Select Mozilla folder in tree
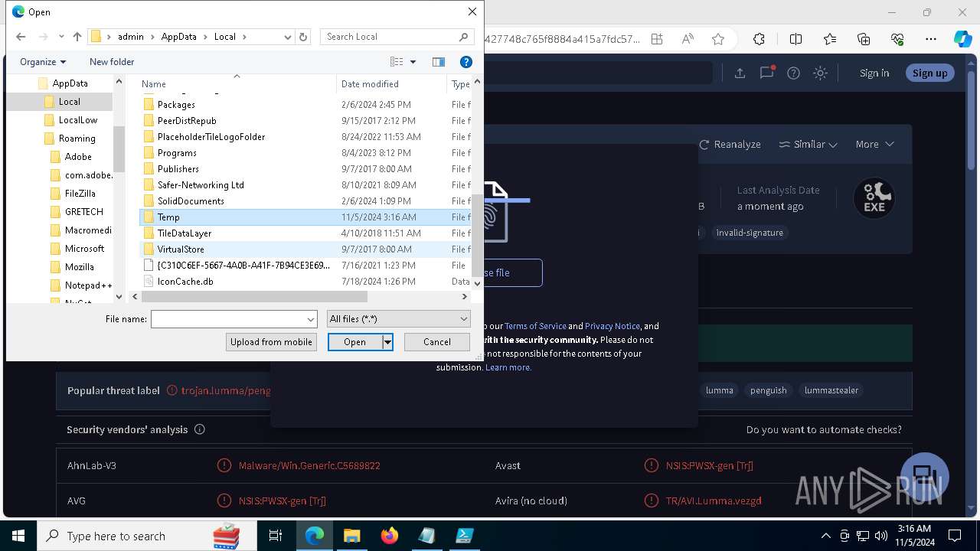Image resolution: width=980 pixels, height=551 pixels. coord(80,267)
